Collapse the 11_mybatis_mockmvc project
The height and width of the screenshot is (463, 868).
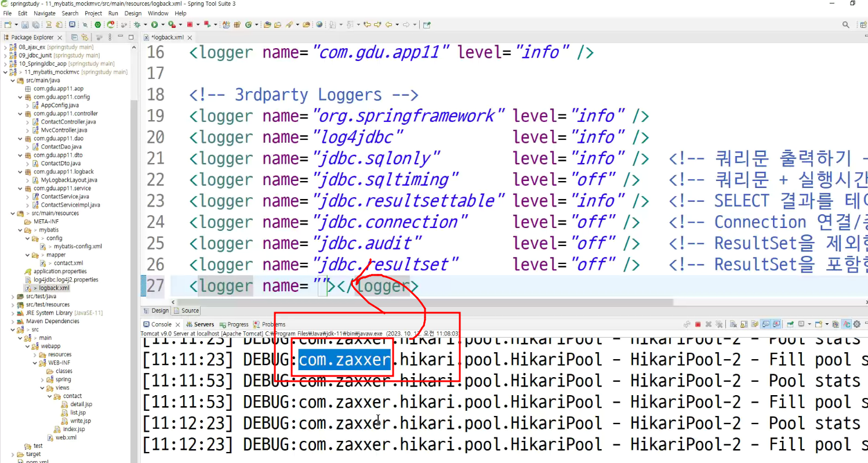pos(5,72)
